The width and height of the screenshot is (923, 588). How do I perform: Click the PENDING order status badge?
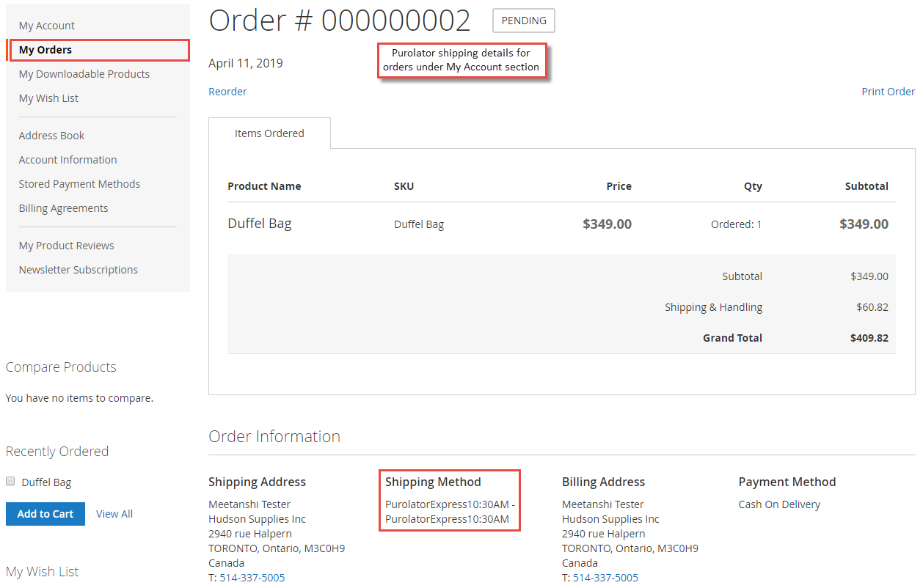524,21
